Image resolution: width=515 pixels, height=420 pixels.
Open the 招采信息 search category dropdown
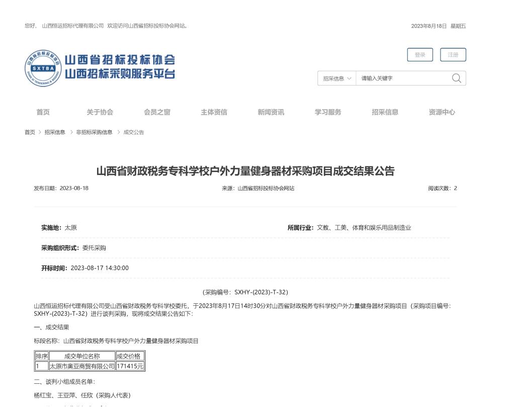coord(336,78)
